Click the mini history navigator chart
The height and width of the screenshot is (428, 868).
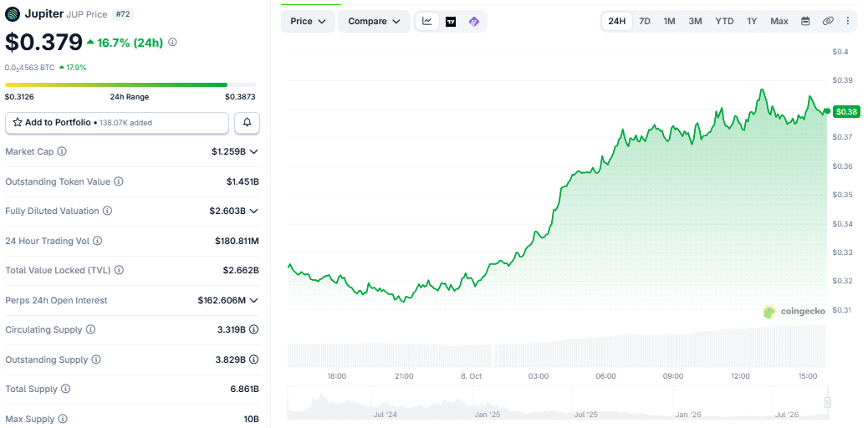(558, 404)
